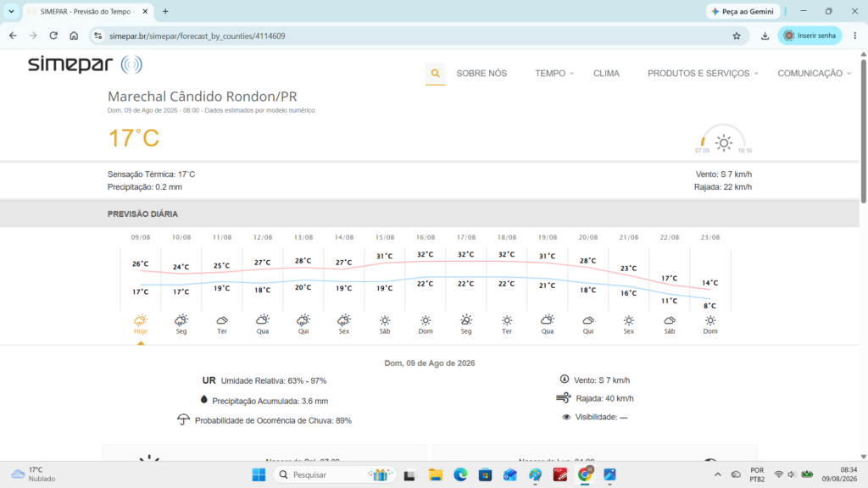This screenshot has width=868, height=488.
Task: Close the SIMEPAR browser tab
Action: coord(145,11)
